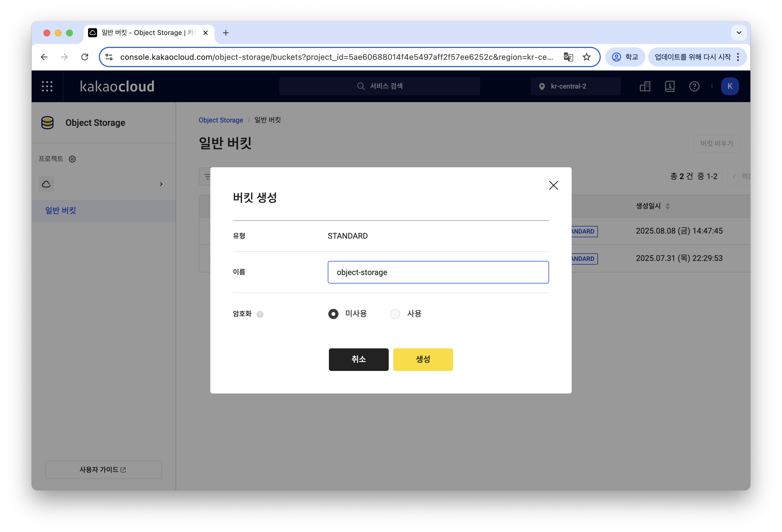Open the services grid menu icon
This screenshot has height=532, width=782.
point(47,86)
